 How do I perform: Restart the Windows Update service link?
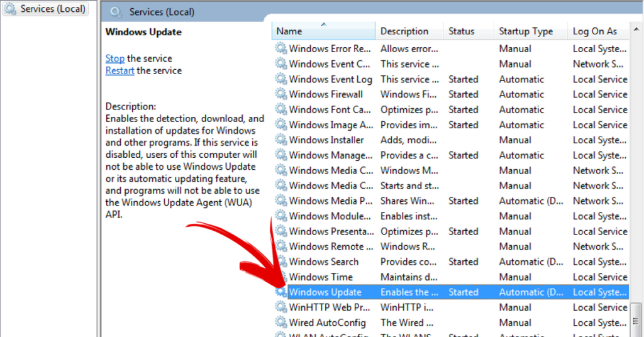(120, 70)
